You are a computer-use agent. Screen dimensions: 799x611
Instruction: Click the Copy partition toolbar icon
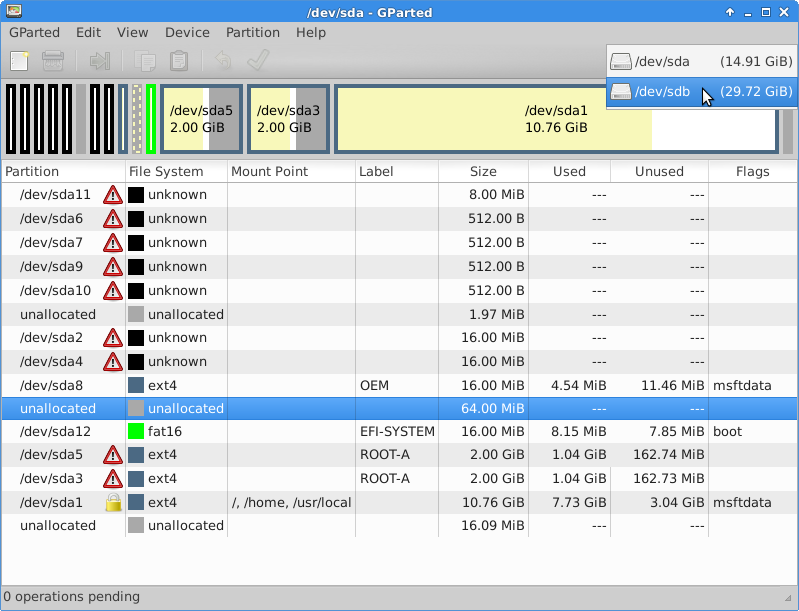coord(145,61)
